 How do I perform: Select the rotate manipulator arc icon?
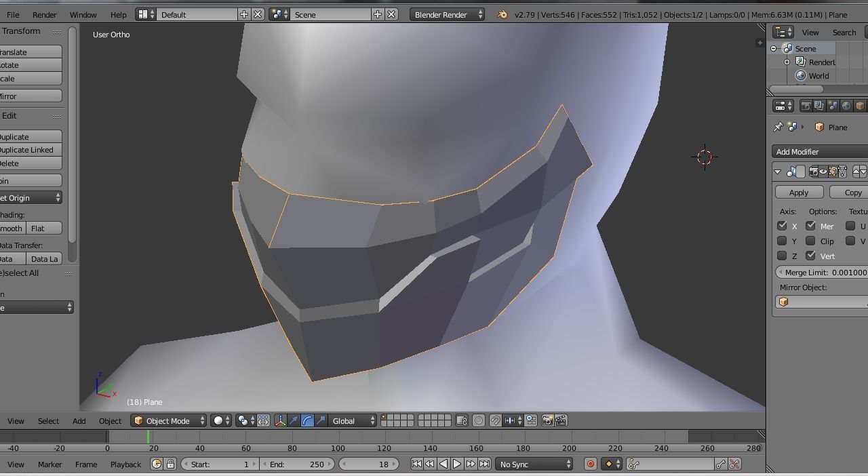pos(307,421)
